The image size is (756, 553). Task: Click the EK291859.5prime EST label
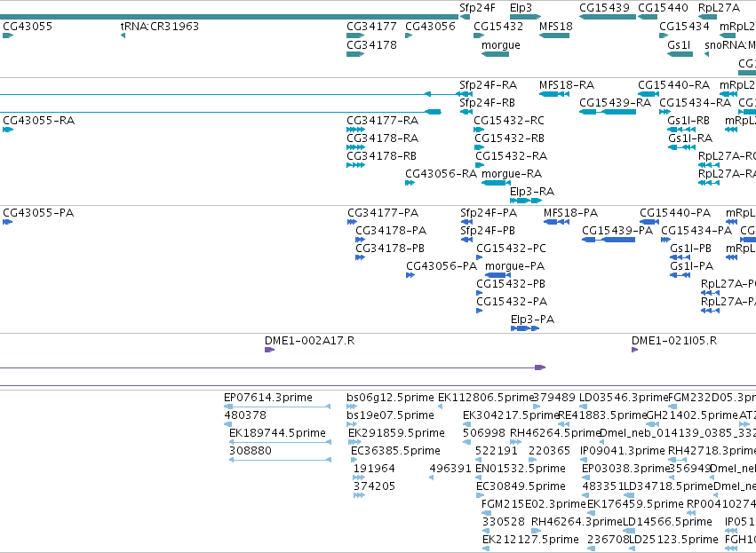[396, 433]
